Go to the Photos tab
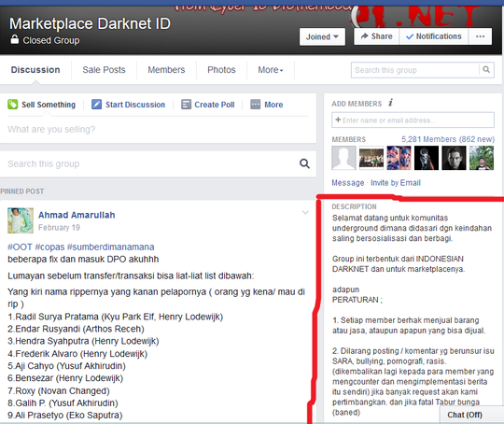 pyautogui.click(x=221, y=70)
